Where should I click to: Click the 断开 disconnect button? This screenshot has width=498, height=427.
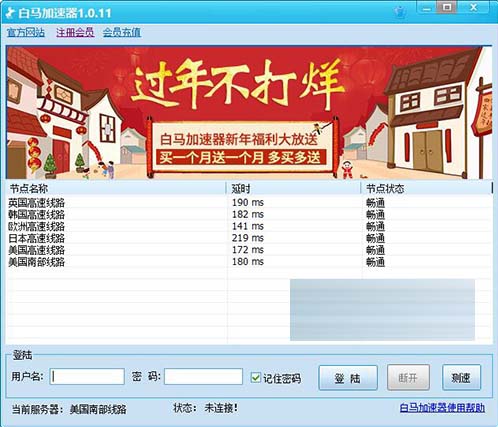pyautogui.click(x=408, y=378)
